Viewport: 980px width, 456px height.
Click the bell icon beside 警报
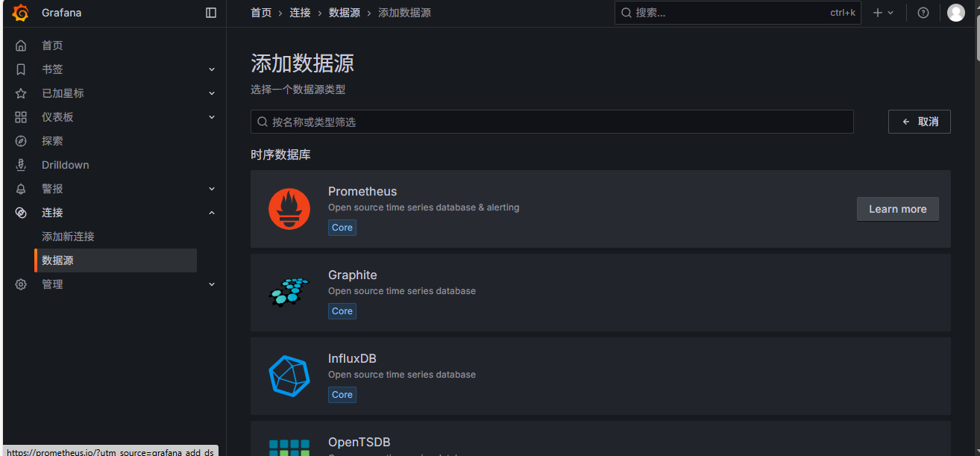(21, 189)
